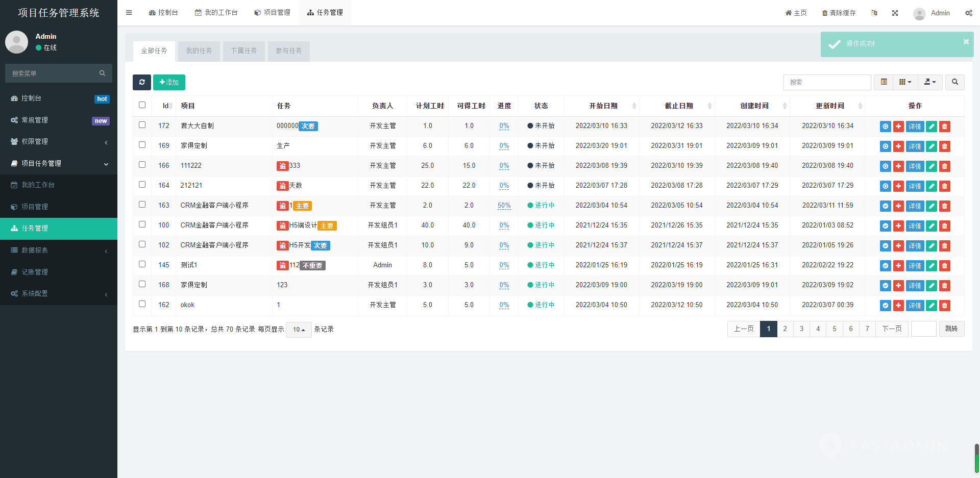The image size is (980, 478).
Task: Switch to the 我的任务 tab
Action: pos(199,51)
